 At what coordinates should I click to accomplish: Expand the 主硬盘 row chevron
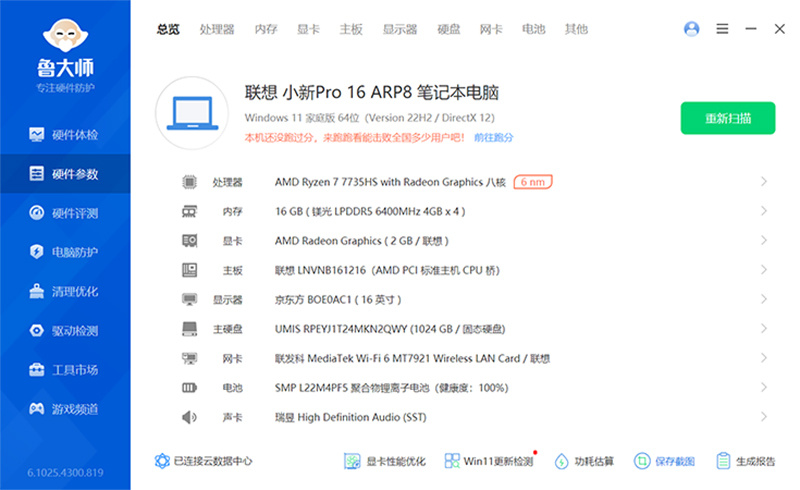click(x=764, y=328)
